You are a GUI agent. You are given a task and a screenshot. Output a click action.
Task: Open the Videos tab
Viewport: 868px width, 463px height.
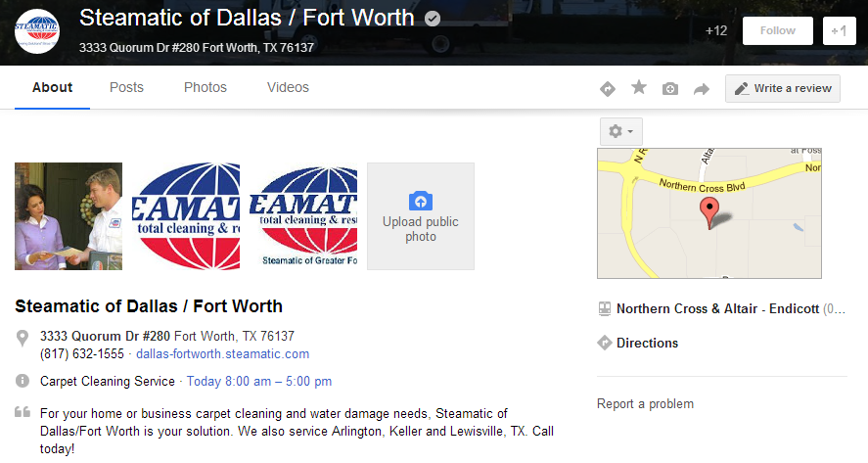pyautogui.click(x=288, y=87)
